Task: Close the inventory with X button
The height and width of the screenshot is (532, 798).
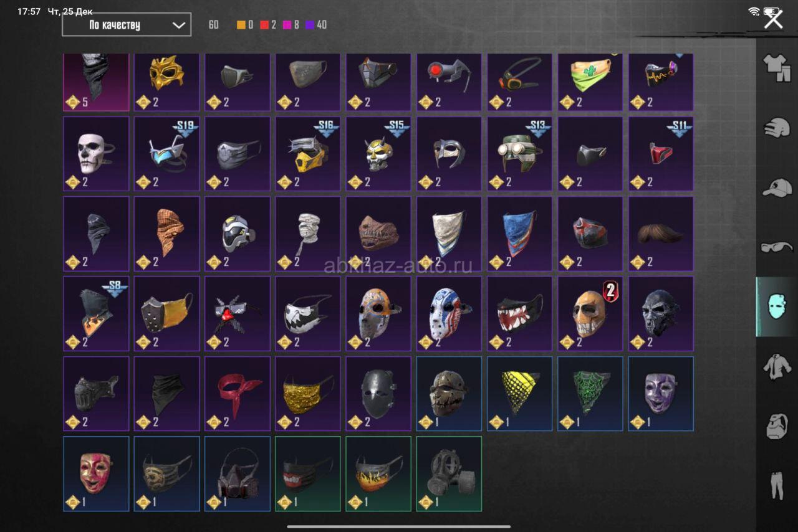Action: click(774, 19)
